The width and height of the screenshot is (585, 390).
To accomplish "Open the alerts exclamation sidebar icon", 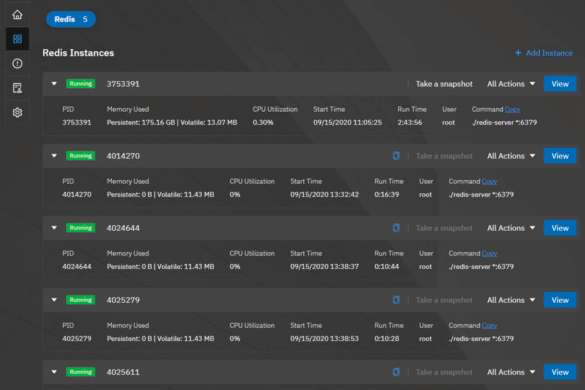I will tap(17, 63).
